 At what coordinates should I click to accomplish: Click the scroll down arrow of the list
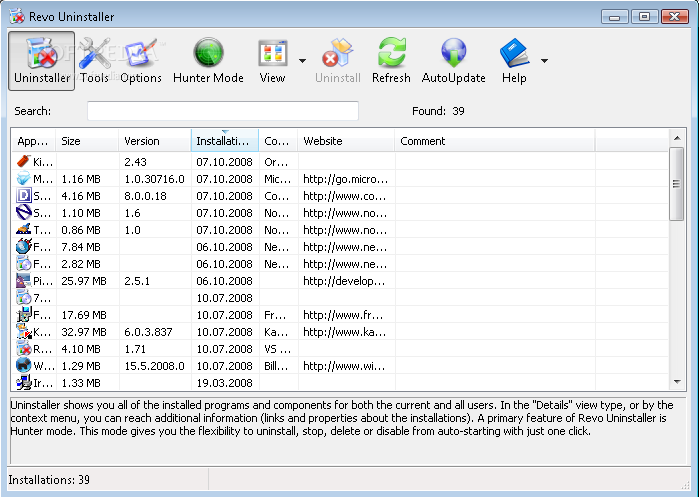point(677,382)
